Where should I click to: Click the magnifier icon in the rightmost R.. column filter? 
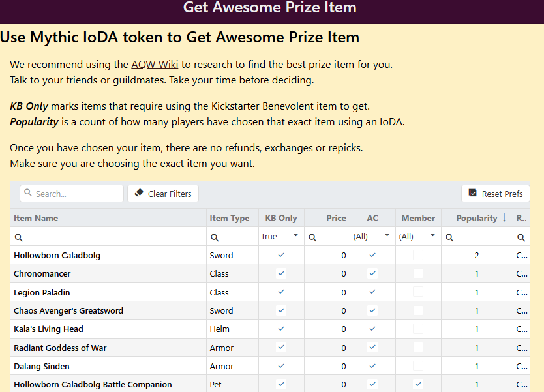[521, 237]
